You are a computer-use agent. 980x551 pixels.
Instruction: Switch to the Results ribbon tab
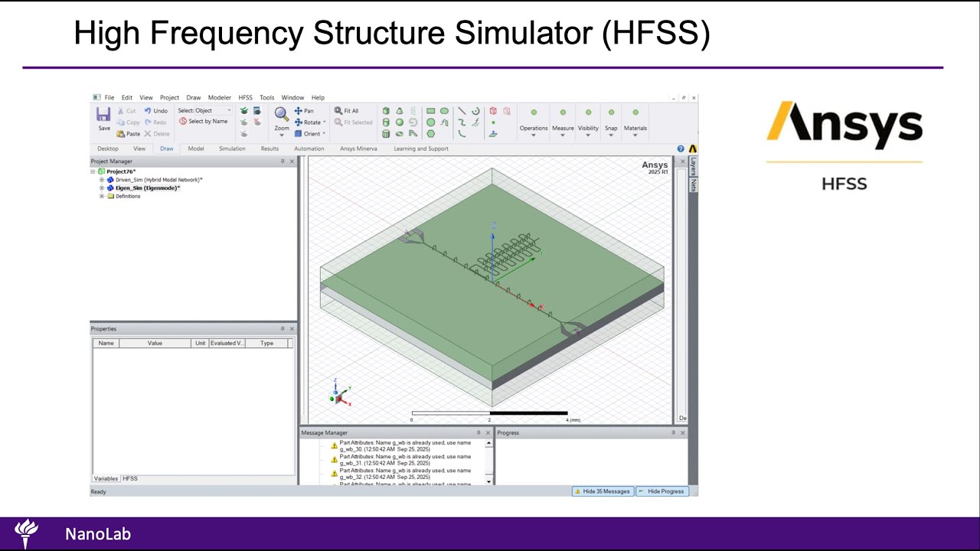pos(269,148)
